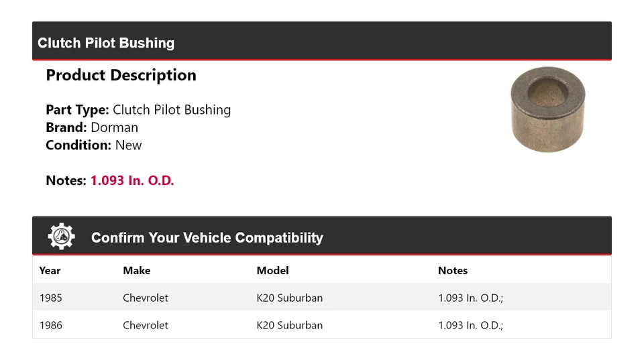Click the Notes column header in table
644x360 pixels.
(x=453, y=271)
